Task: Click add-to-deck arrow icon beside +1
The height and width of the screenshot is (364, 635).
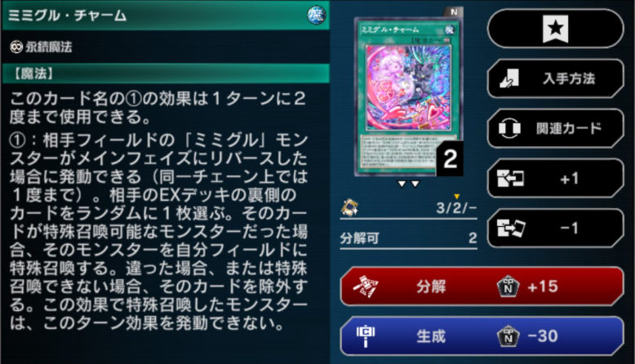Action: [511, 179]
